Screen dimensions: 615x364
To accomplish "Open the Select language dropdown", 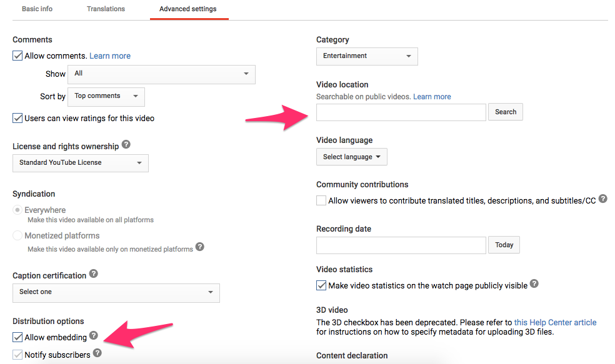I will 351,157.
